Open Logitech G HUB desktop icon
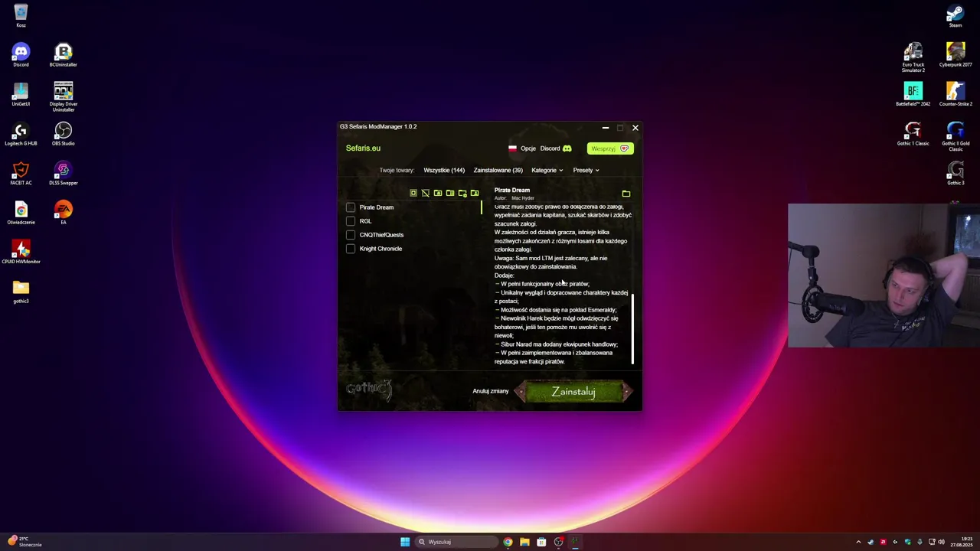Viewport: 980px width, 551px height. 21,134
